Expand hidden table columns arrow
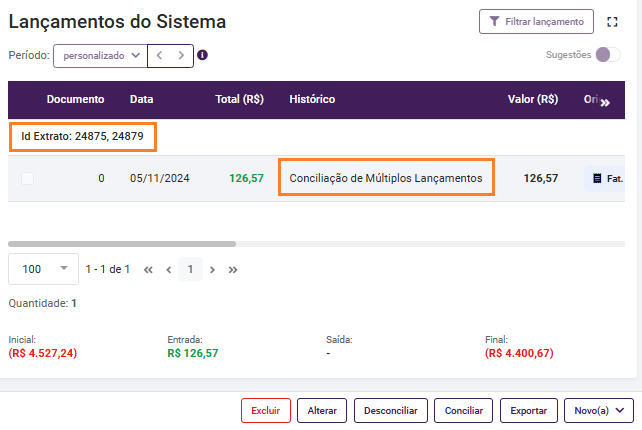Viewport: 642px width, 430px height. [x=604, y=101]
